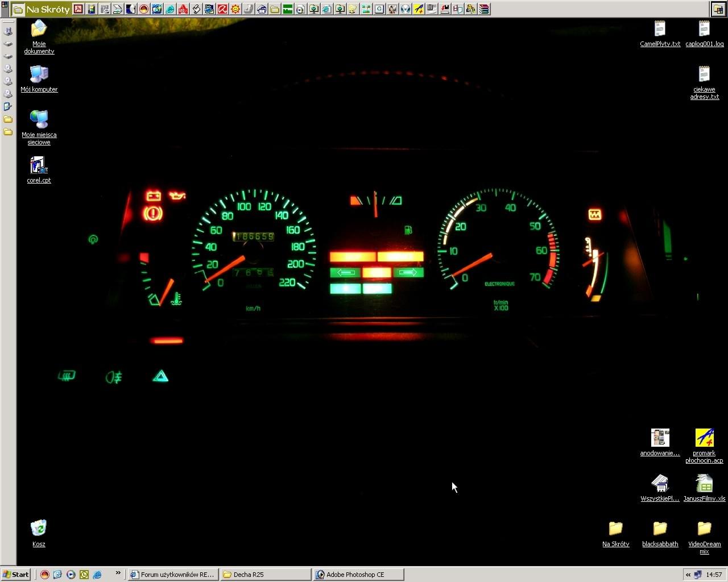
Task: Click the red Nero burning shortcut in top toolbar
Action: (x=144, y=9)
